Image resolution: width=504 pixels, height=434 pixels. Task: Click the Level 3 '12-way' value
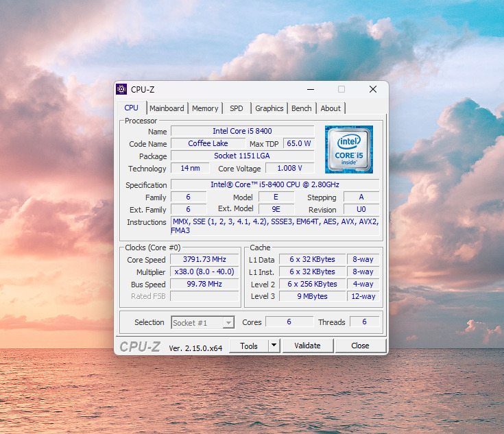click(x=363, y=296)
